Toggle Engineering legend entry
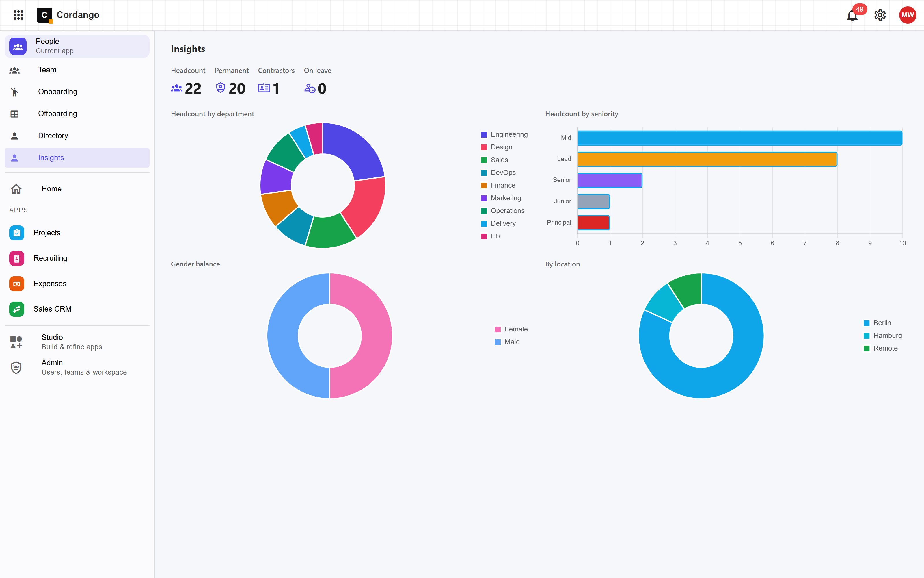The height and width of the screenshot is (578, 924). (x=504, y=135)
